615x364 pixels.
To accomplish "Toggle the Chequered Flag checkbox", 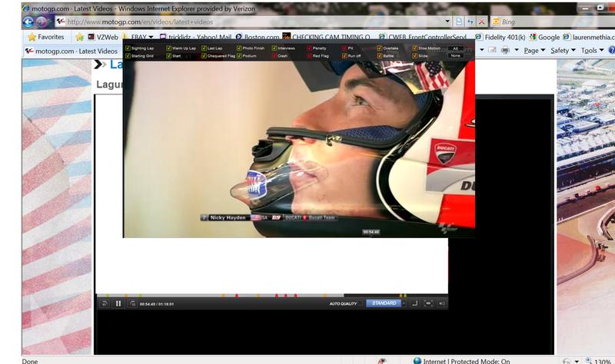I will [204, 56].
